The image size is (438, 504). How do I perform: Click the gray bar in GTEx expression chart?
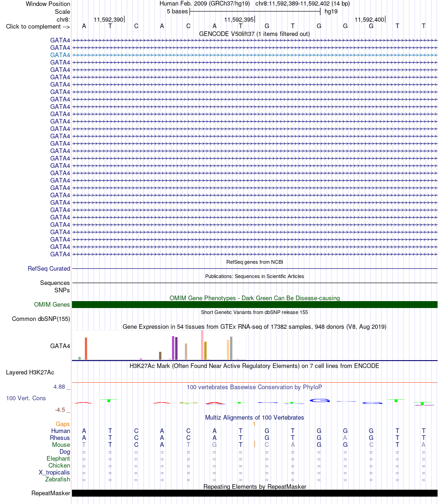click(x=231, y=348)
